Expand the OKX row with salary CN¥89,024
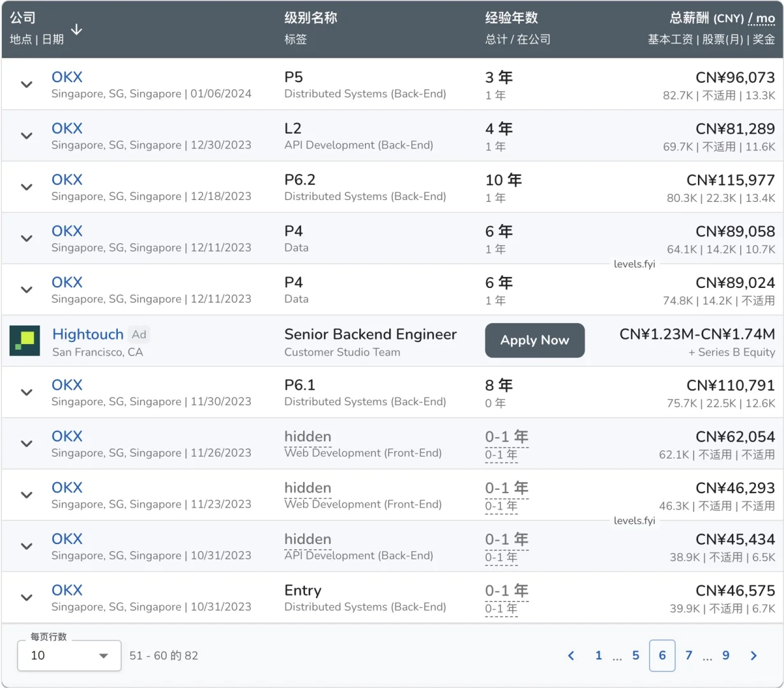Image resolution: width=784 pixels, height=688 pixels. (x=27, y=290)
